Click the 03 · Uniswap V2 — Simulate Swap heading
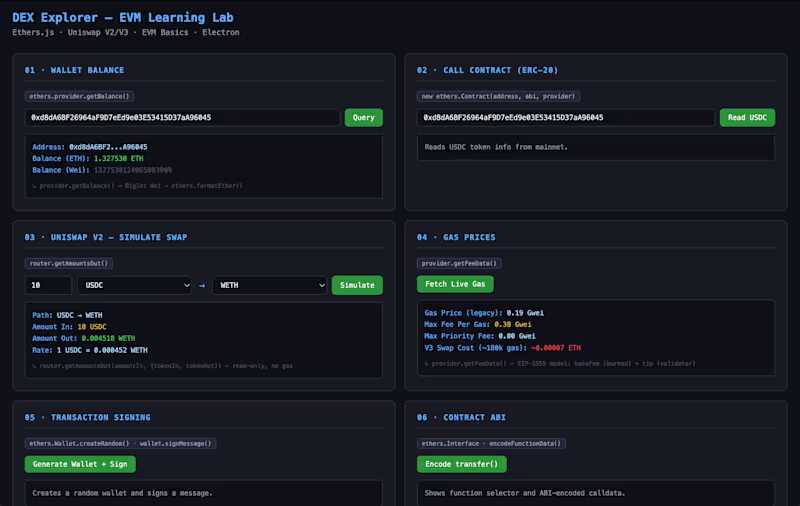Image resolution: width=800 pixels, height=506 pixels. 106,237
